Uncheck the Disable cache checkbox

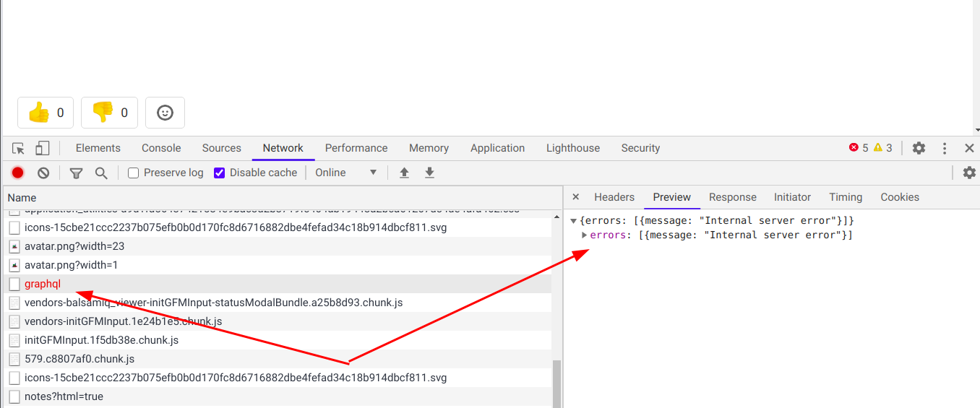(x=220, y=173)
